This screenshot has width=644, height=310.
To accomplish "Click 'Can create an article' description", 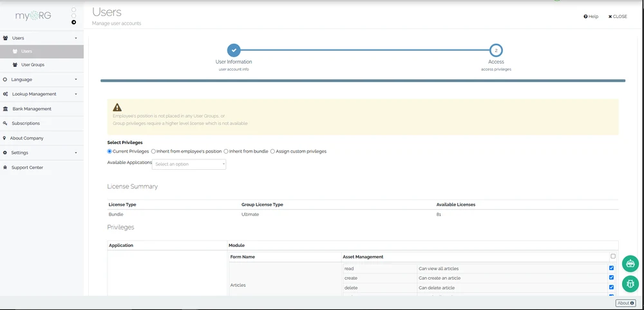I will pyautogui.click(x=439, y=278).
